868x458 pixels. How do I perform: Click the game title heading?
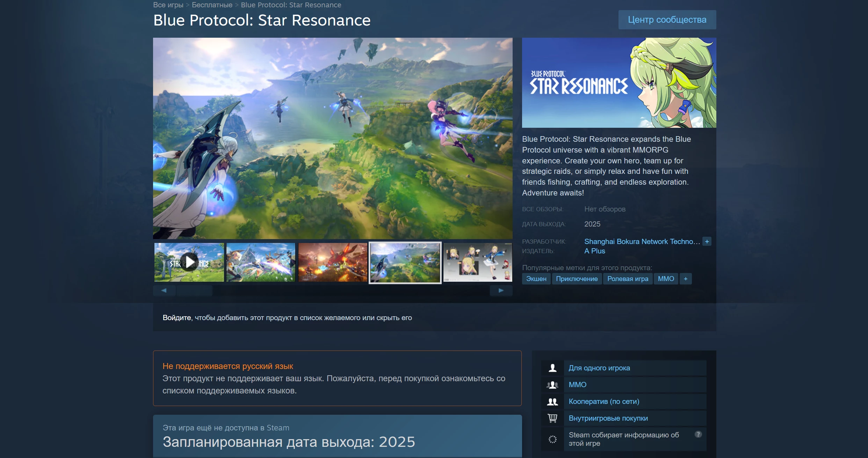[262, 20]
